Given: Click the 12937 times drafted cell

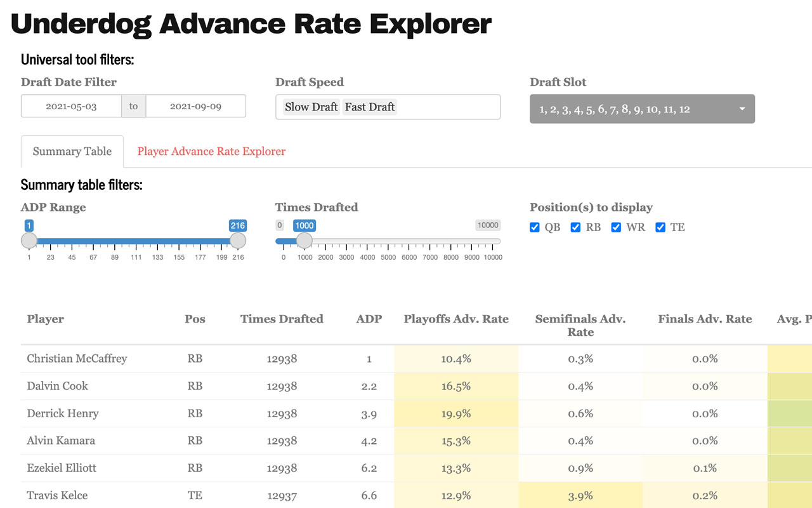Looking at the screenshot, I should pyautogui.click(x=282, y=495).
